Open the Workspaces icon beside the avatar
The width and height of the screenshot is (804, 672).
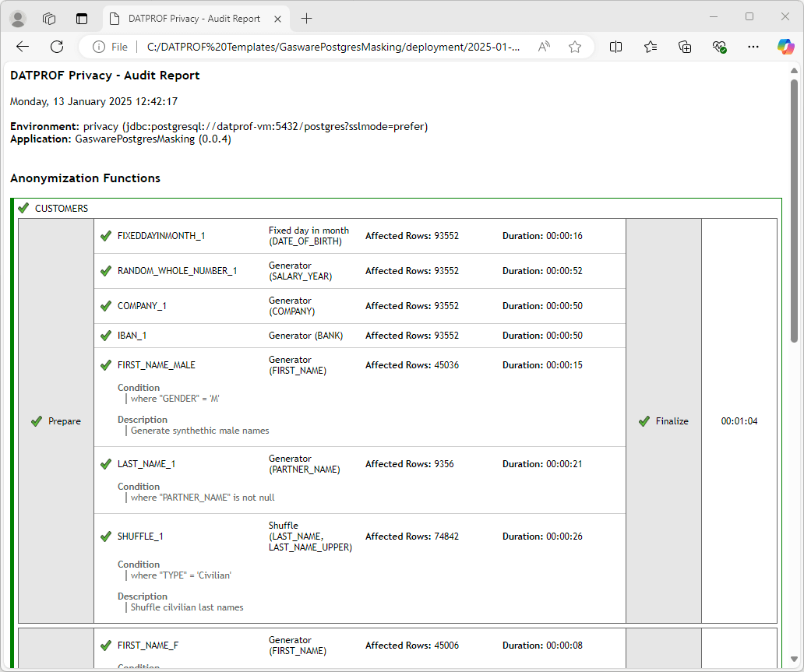tap(48, 18)
